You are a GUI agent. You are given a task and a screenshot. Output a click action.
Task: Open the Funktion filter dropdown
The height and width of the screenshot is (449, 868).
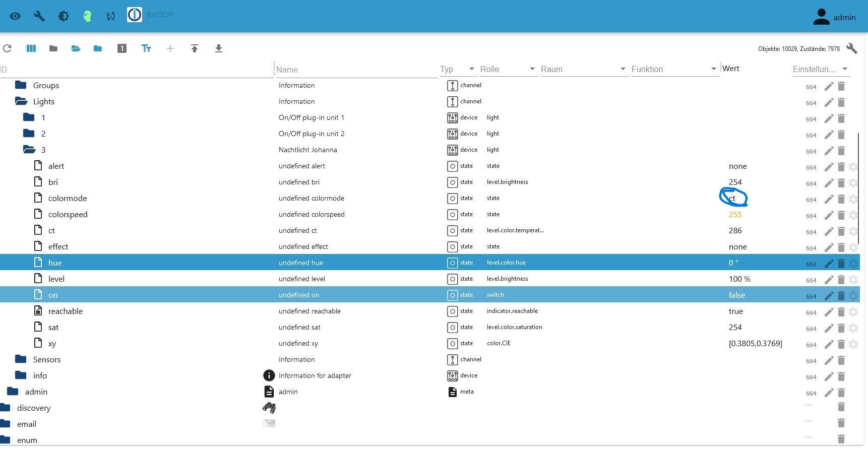[674, 69]
